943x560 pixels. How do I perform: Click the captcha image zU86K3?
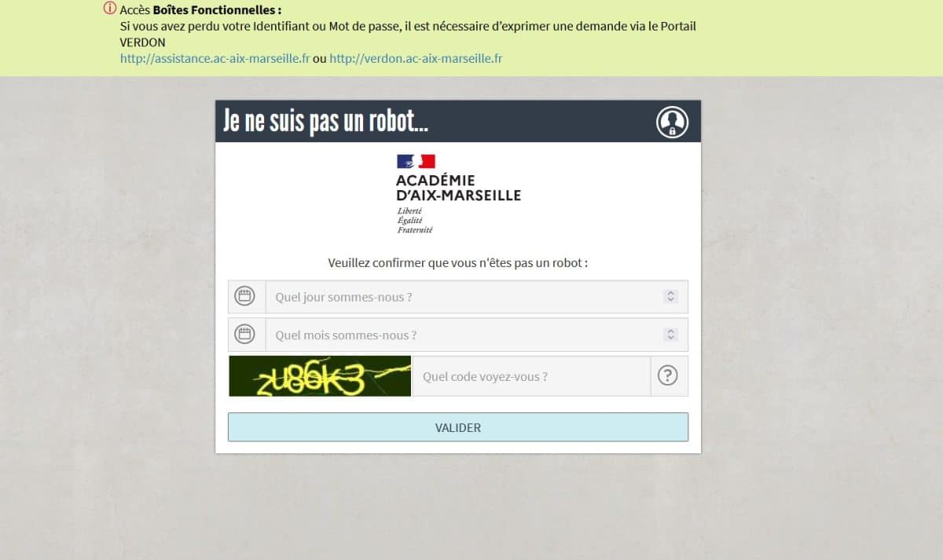click(320, 376)
